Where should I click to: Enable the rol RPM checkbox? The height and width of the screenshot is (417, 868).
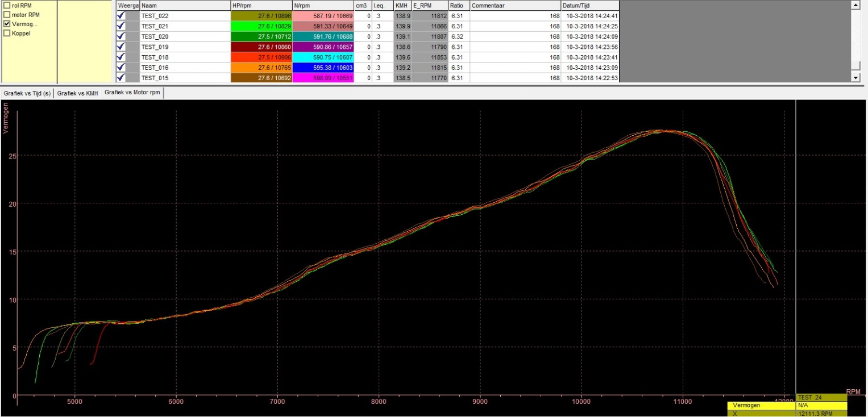[7, 5]
